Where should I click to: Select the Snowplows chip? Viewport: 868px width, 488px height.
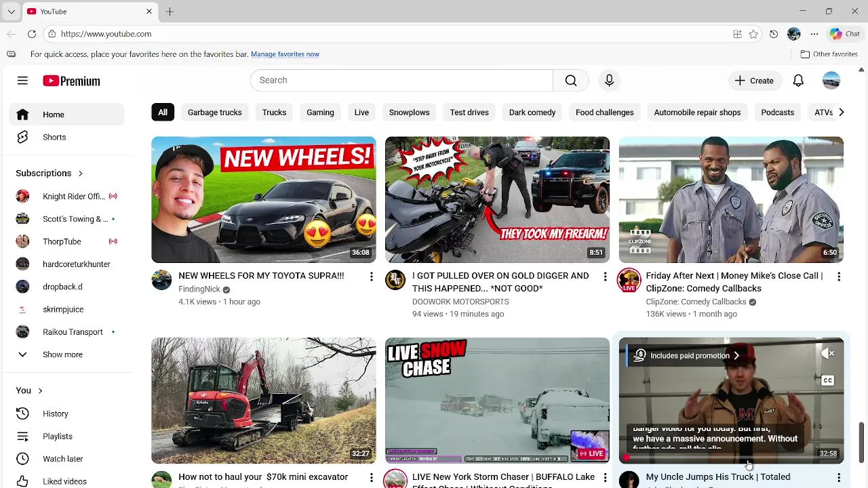pos(410,113)
